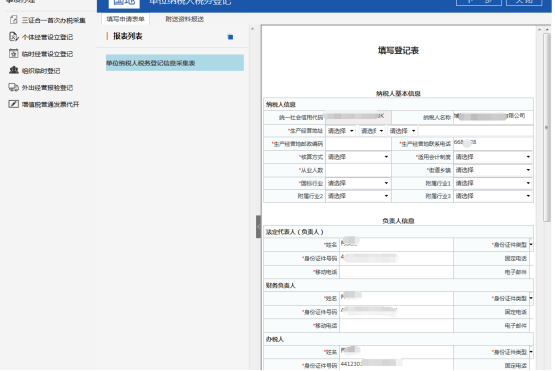Viewport: 555px width, 371px height.
Task: Select the 外出经营报验登记 truck icon
Action: [13, 87]
